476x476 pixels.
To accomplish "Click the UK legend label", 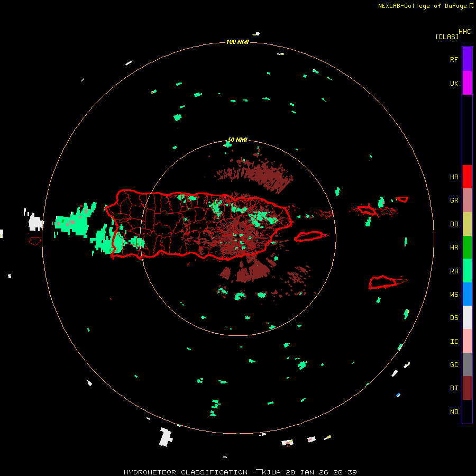I will click(454, 84).
